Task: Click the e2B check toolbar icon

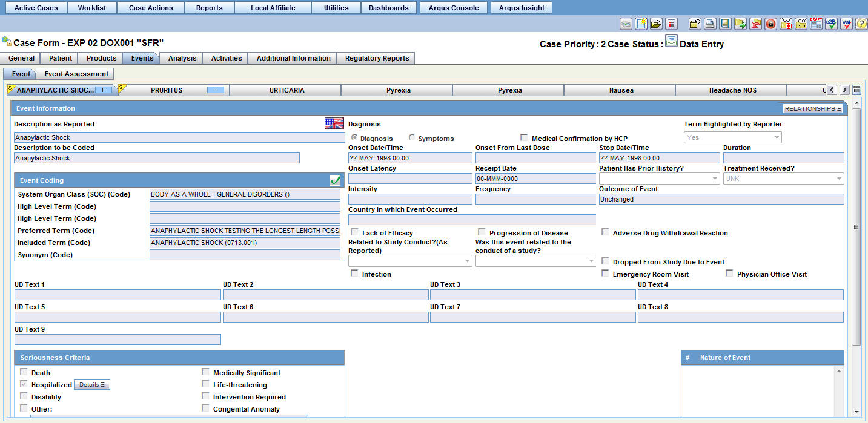Action: point(830,24)
